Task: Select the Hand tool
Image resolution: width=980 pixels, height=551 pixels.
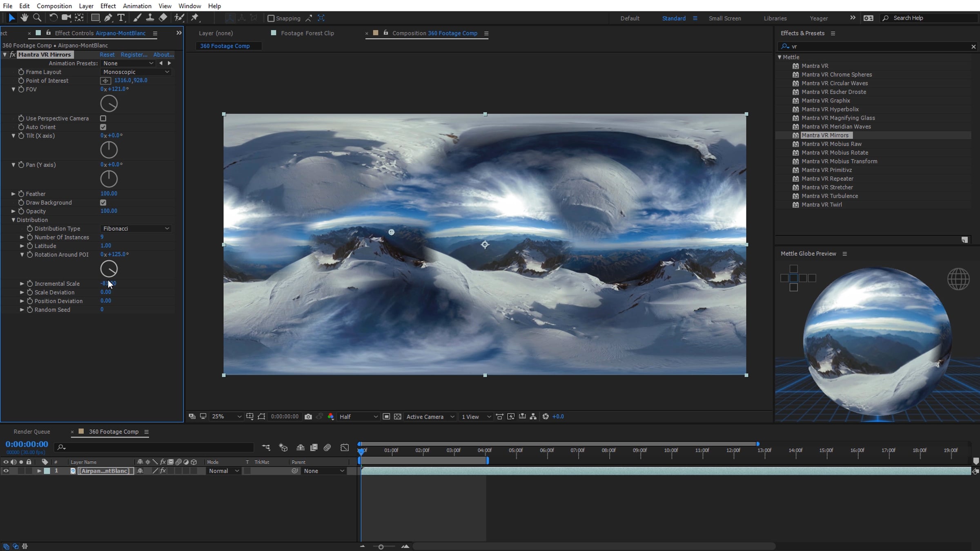Action: pos(24,18)
